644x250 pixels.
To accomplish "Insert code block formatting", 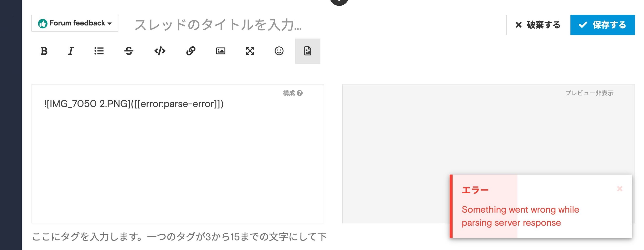I will tap(160, 51).
